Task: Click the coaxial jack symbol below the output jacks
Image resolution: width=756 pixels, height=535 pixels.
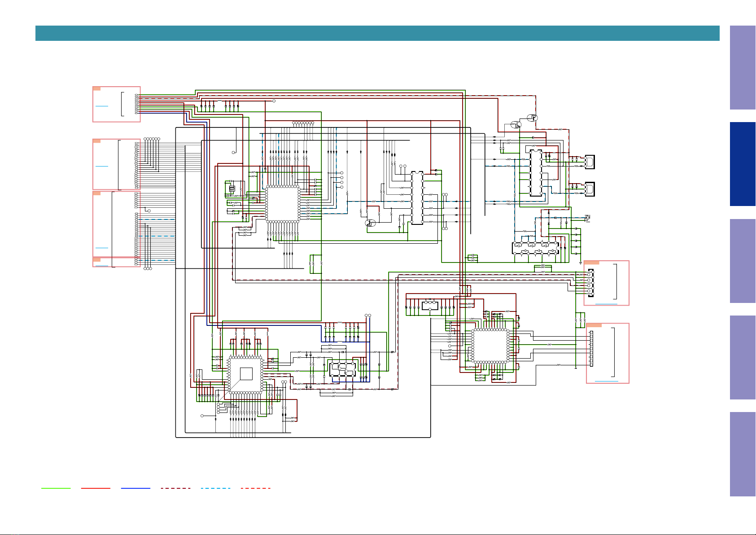Action: point(586,219)
